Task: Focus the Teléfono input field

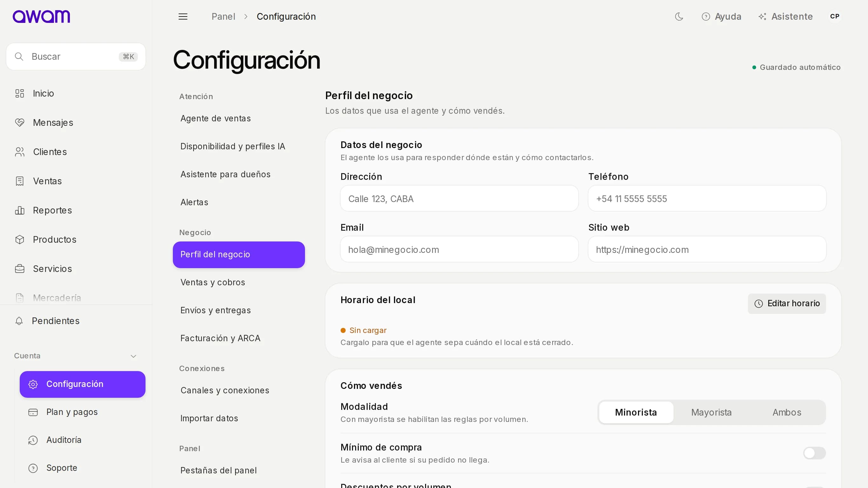Action: point(707,199)
